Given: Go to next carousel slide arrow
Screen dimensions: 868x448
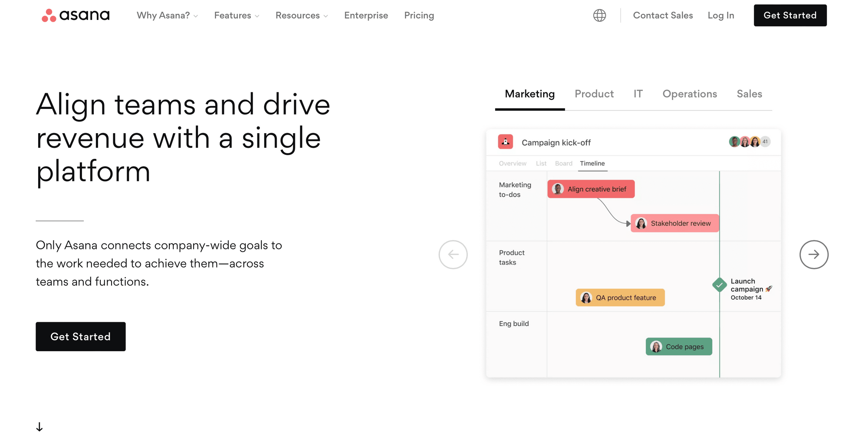Looking at the screenshot, I should pos(814,255).
